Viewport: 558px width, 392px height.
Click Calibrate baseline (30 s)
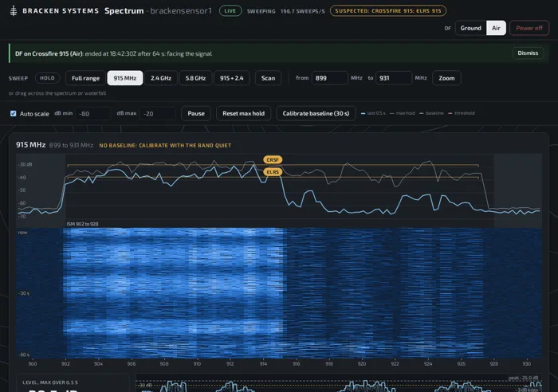click(316, 113)
